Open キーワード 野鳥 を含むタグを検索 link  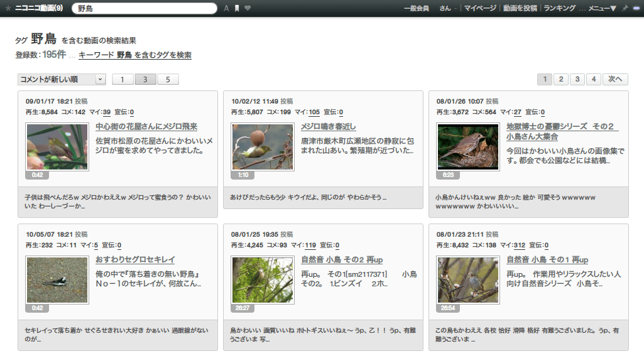[x=135, y=55]
